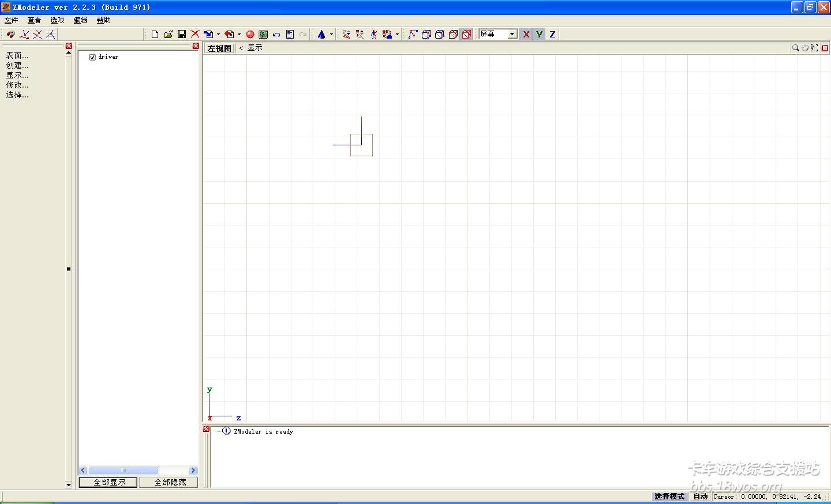Toggle 选择模式 in the status bar
831x504 pixels.
point(669,497)
